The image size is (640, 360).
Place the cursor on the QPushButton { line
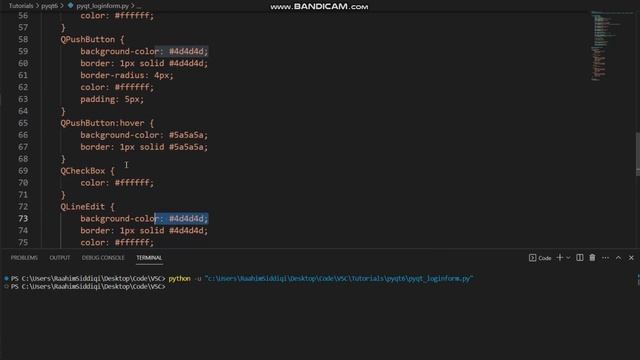click(x=92, y=39)
